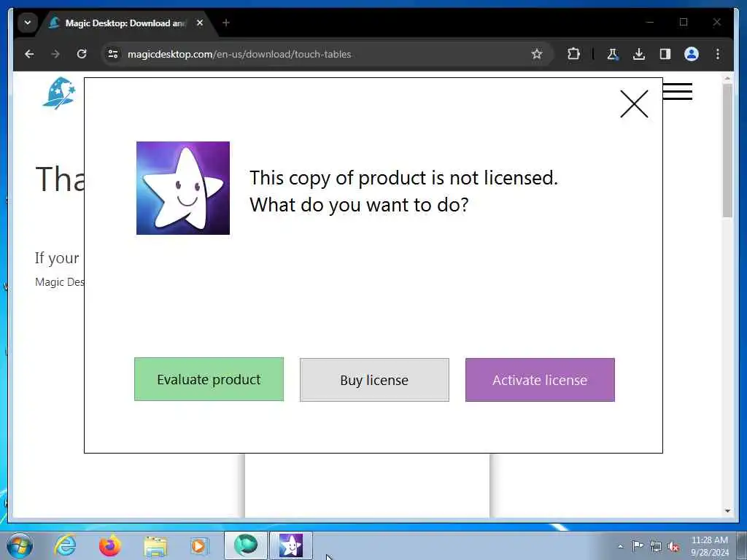Open the Windows Start menu
The width and height of the screenshot is (747, 560).
[20, 545]
